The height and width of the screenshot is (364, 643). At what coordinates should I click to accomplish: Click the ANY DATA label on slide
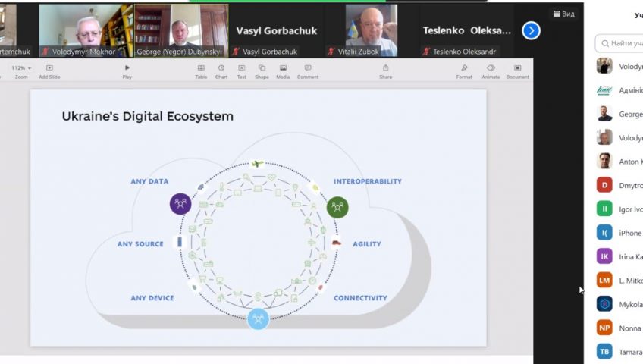149,181
